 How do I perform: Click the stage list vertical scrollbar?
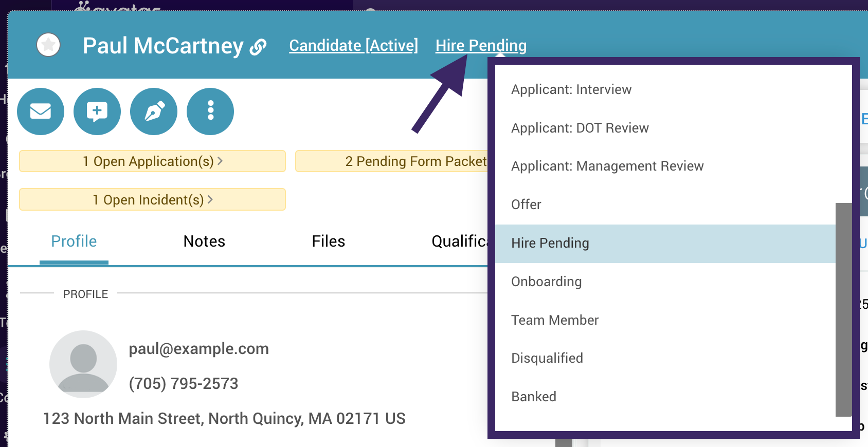(843, 309)
